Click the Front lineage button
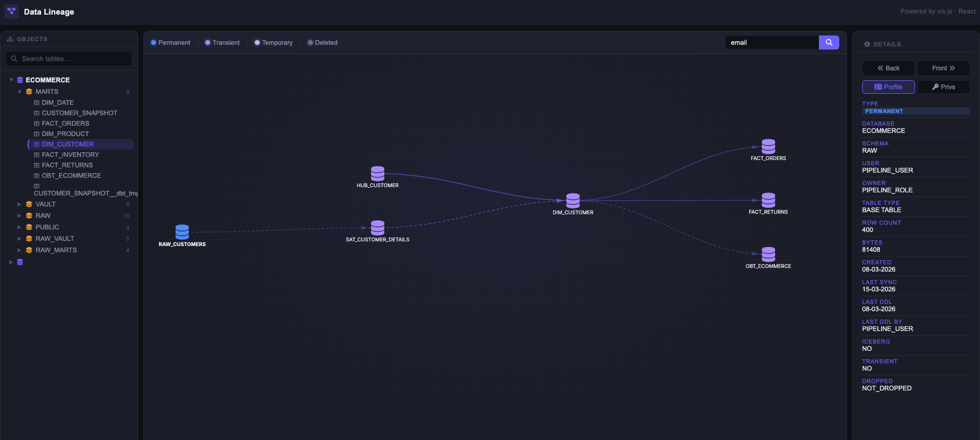This screenshot has height=440, width=980. coord(944,68)
